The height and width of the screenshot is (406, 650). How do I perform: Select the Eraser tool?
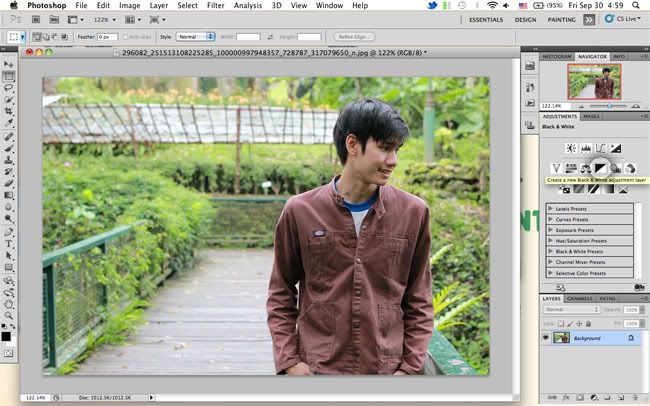pos(8,183)
